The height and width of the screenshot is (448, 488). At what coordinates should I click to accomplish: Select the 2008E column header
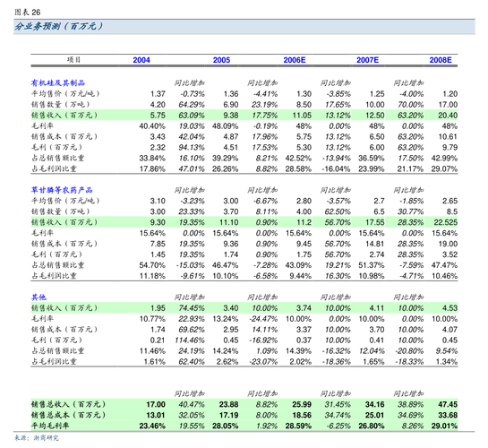point(441,60)
